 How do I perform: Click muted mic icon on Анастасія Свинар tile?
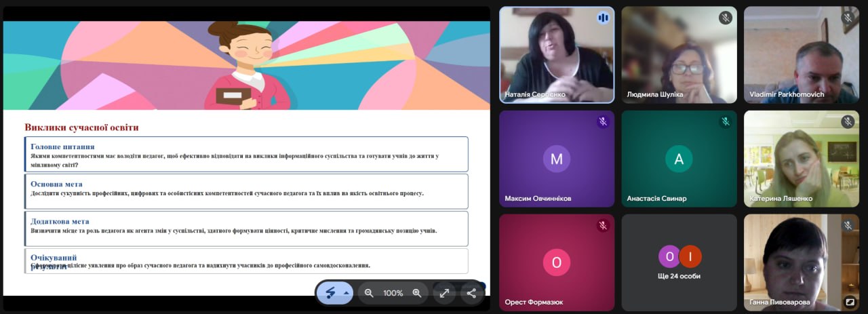[725, 122]
